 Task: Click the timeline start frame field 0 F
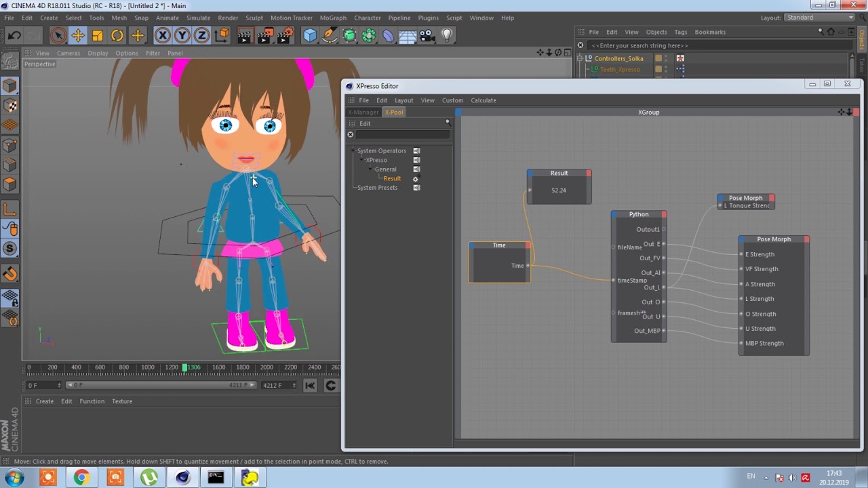43,385
